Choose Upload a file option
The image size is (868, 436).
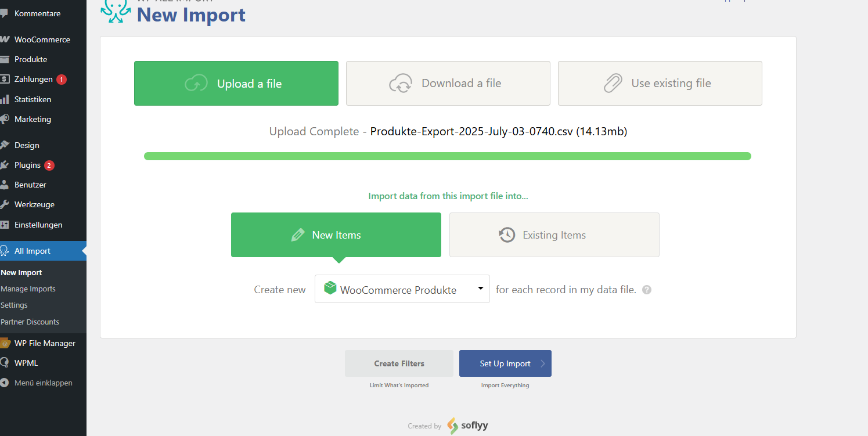tap(236, 84)
